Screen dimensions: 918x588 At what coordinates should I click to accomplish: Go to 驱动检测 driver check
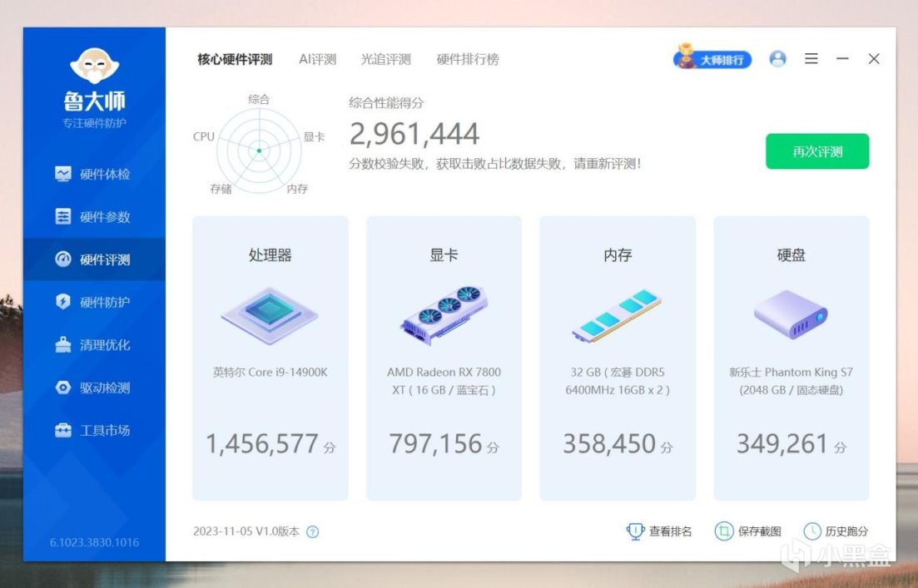click(94, 388)
